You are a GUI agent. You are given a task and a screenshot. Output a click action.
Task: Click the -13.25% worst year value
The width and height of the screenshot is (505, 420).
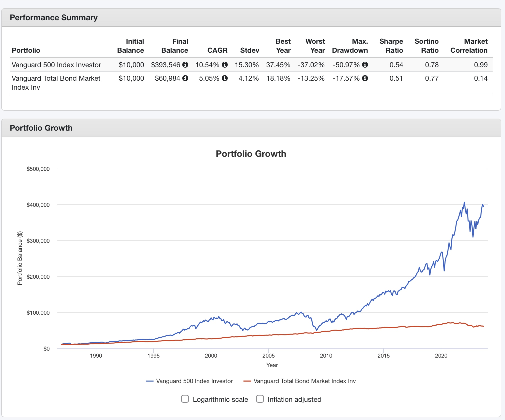tap(311, 78)
